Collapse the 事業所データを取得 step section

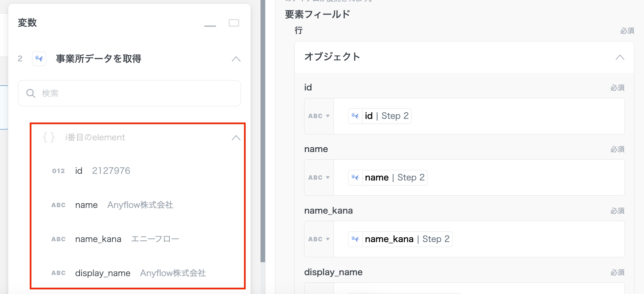coord(236,59)
